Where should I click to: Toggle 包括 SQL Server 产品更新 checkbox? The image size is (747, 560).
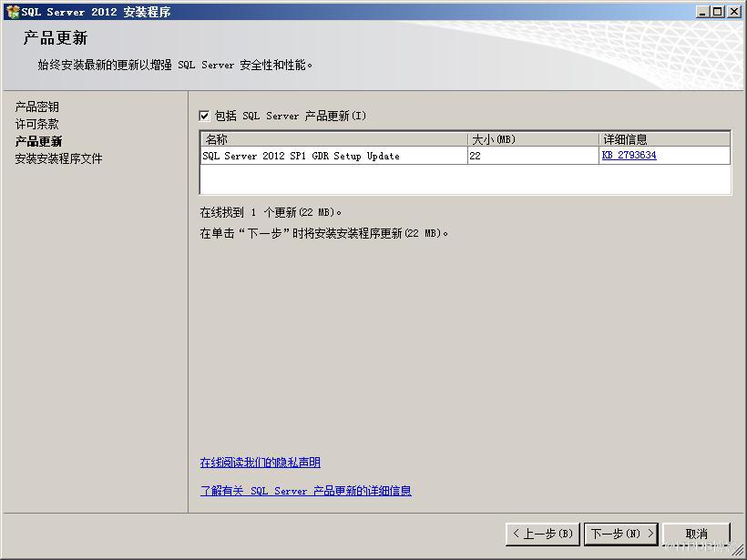click(204, 116)
